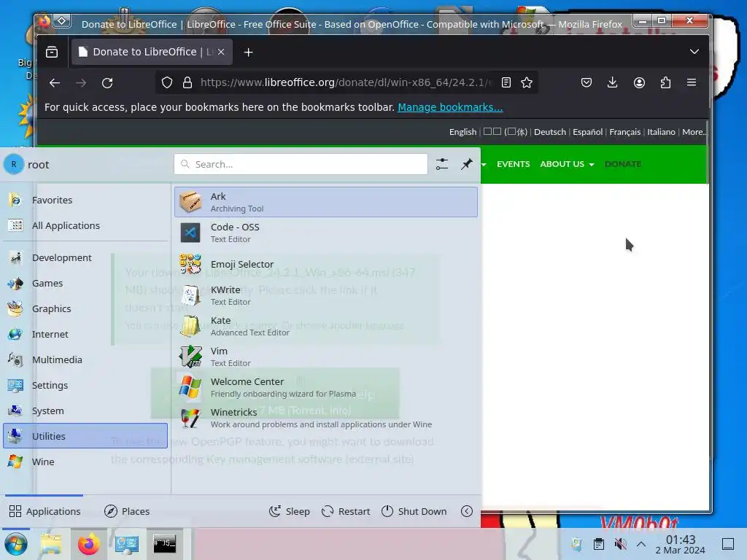
Task: Open Code - OSS text editor
Action: pos(326,233)
